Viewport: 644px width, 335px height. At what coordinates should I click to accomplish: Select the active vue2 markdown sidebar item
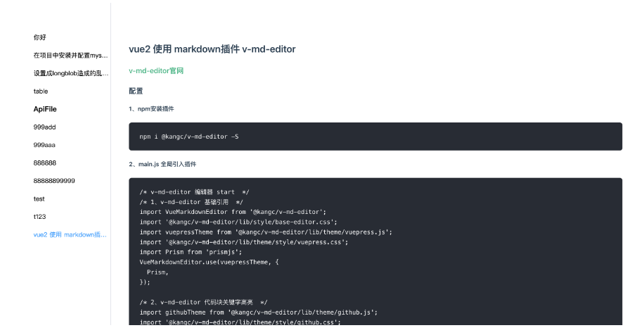70,234
